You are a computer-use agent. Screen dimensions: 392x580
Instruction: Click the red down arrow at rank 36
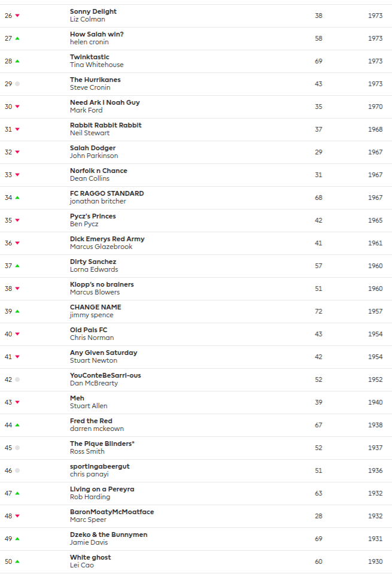pos(17,243)
